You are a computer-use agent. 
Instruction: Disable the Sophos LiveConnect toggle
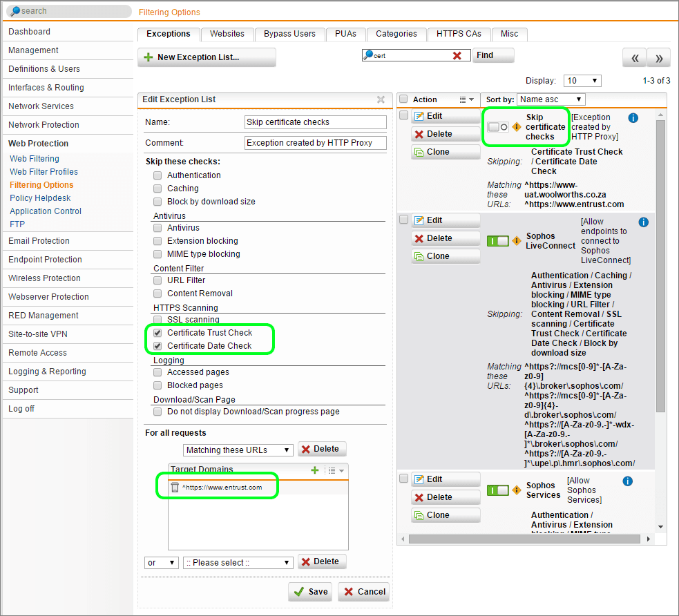click(497, 241)
